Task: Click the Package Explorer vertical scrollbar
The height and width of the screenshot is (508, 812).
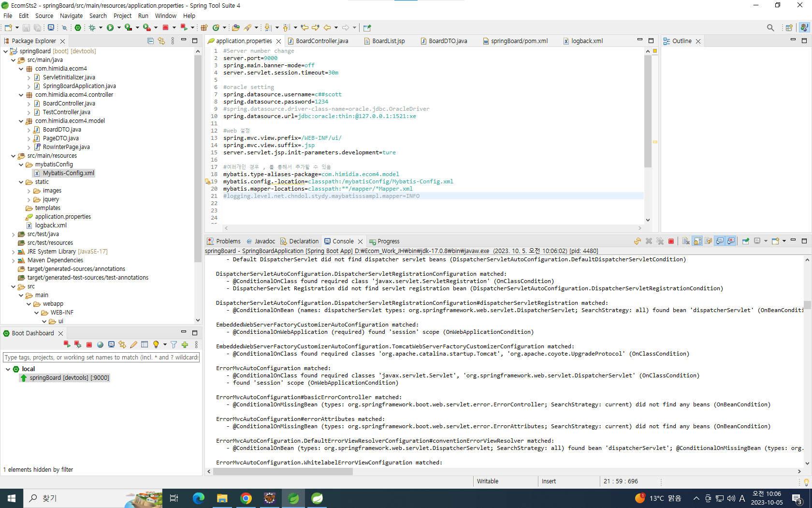Action: tap(198, 159)
